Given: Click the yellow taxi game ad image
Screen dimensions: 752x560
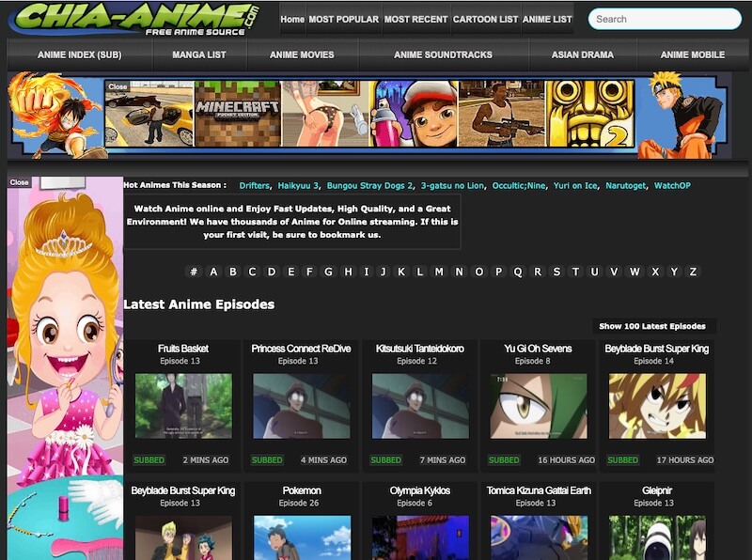Looking at the screenshot, I should click(x=149, y=114).
